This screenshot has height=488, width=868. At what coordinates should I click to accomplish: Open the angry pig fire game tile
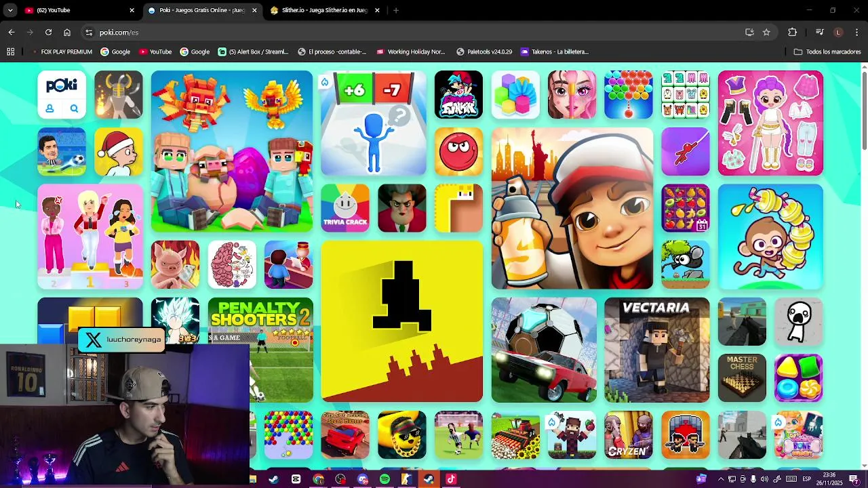pos(175,264)
